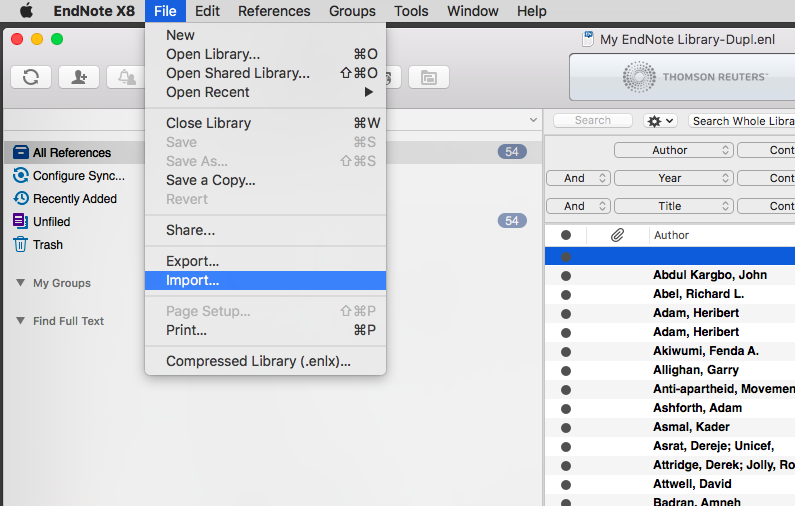This screenshot has width=795, height=506.
Task: Select the Attridge, Derek; Jolly reference
Action: (724, 465)
